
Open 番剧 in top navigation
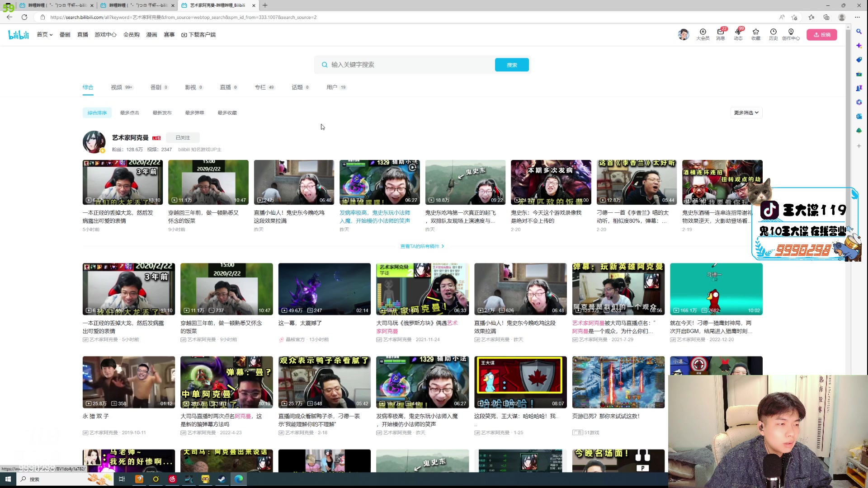65,35
